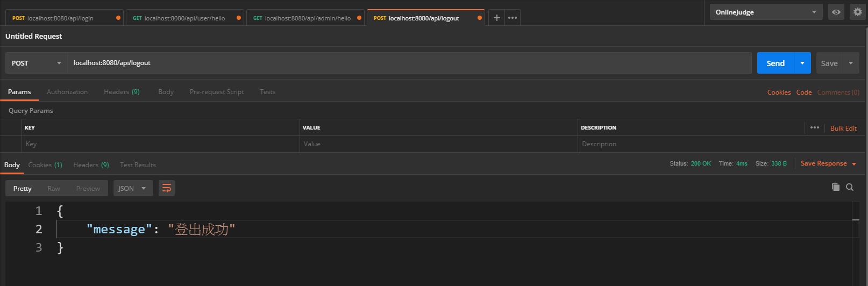Image resolution: width=868 pixels, height=286 pixels.
Task: Open the POST method dropdown
Action: pos(36,63)
